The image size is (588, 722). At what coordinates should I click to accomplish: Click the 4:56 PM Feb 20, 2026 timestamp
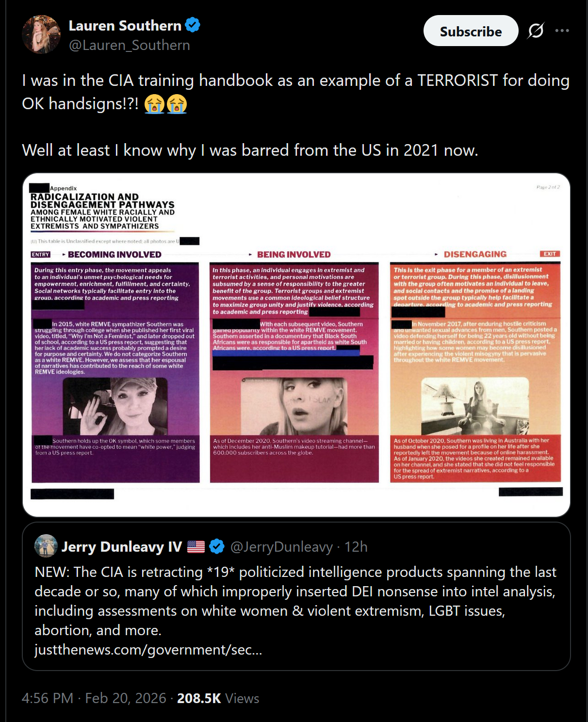[94, 698]
